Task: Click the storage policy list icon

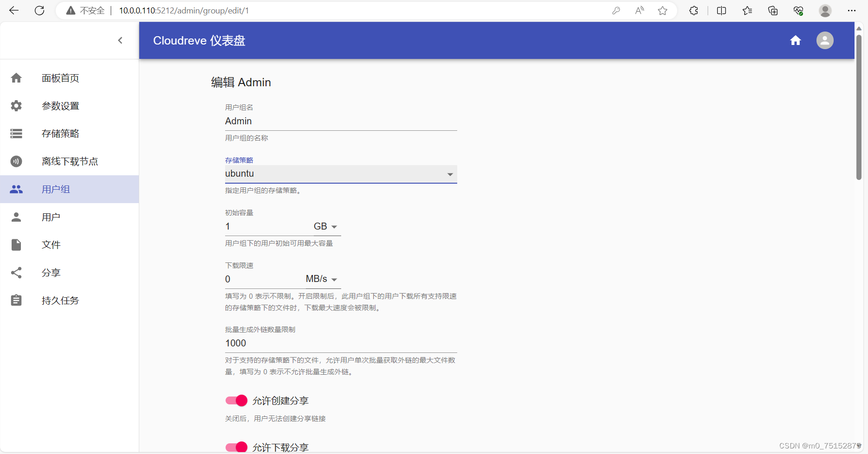Action: point(16,134)
